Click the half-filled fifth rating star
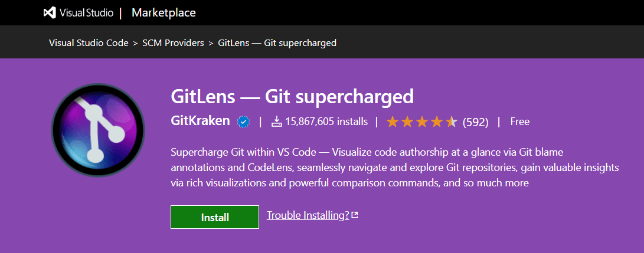Viewport: 644px width, 253px height. tap(452, 122)
